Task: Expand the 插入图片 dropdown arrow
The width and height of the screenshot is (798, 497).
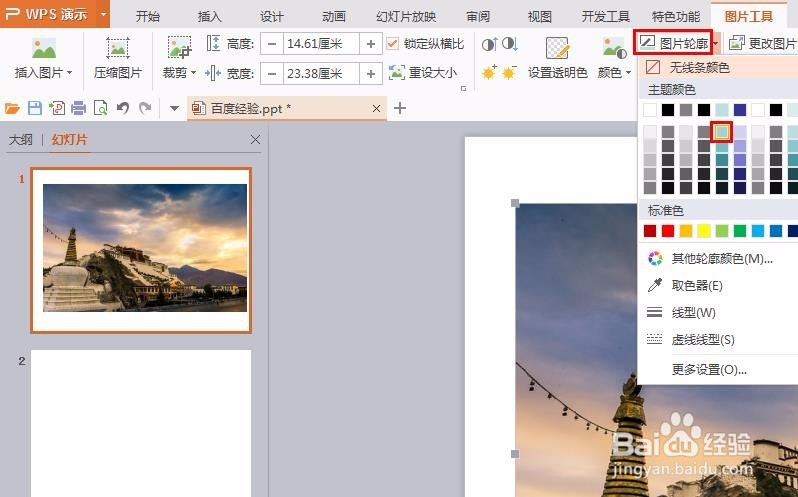Action: pos(69,73)
